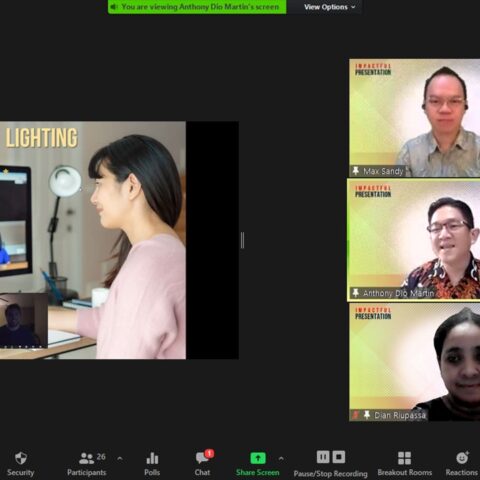Open the Reactions smiley icon
The height and width of the screenshot is (480, 480).
pos(462,458)
